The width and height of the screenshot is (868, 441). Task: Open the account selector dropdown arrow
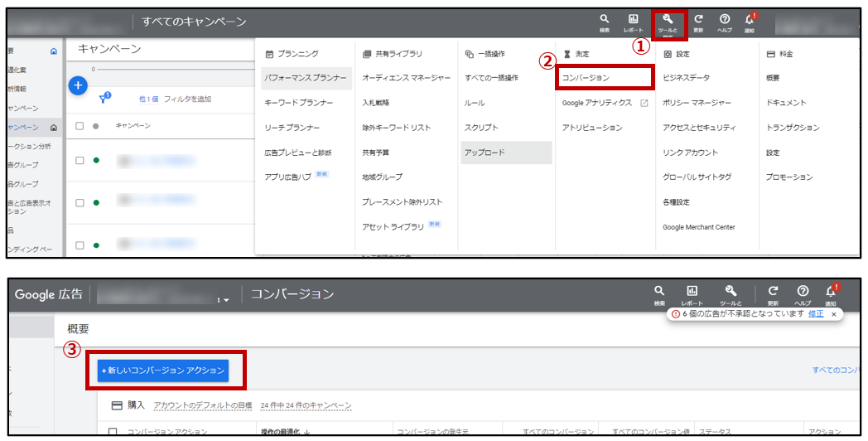coord(226,300)
